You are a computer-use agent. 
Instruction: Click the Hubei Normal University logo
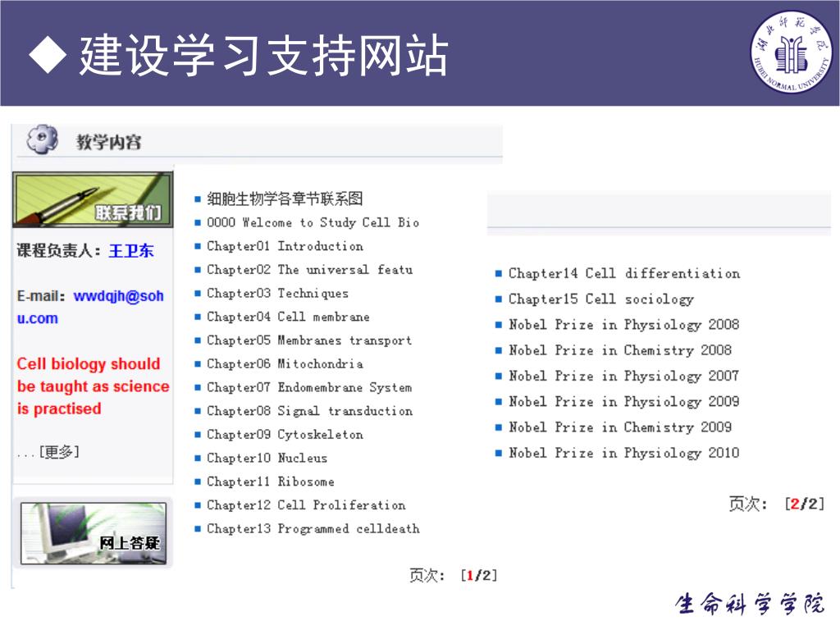click(x=791, y=52)
